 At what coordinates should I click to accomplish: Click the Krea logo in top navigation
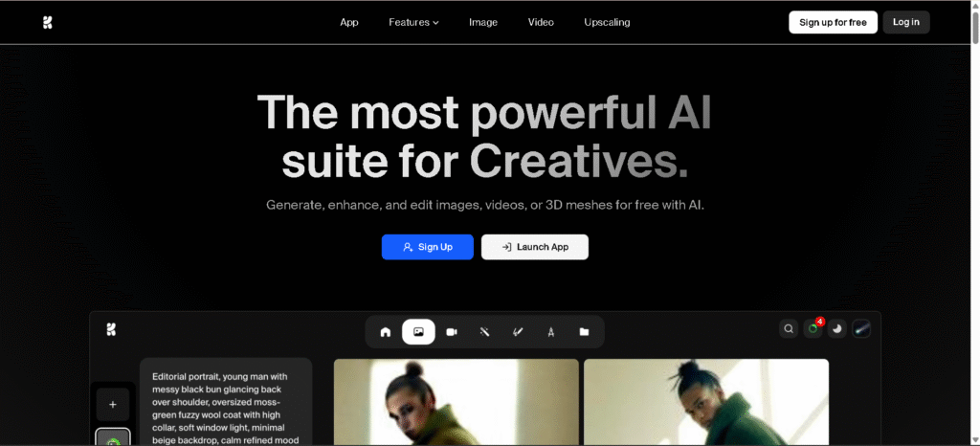point(48,23)
